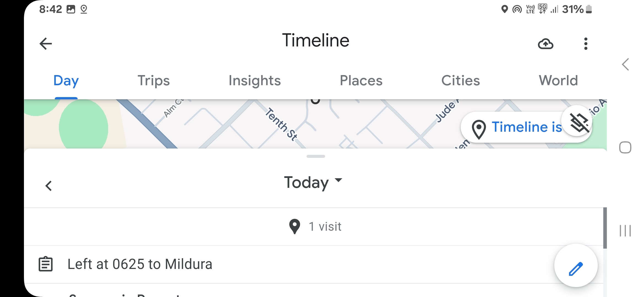Open the three-dot overflow menu
The height and width of the screenshot is (297, 644).
586,43
